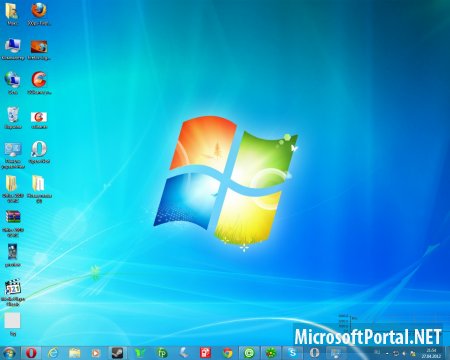Select the Computer desktop icon
The height and width of the screenshot is (360, 450).
[13, 49]
